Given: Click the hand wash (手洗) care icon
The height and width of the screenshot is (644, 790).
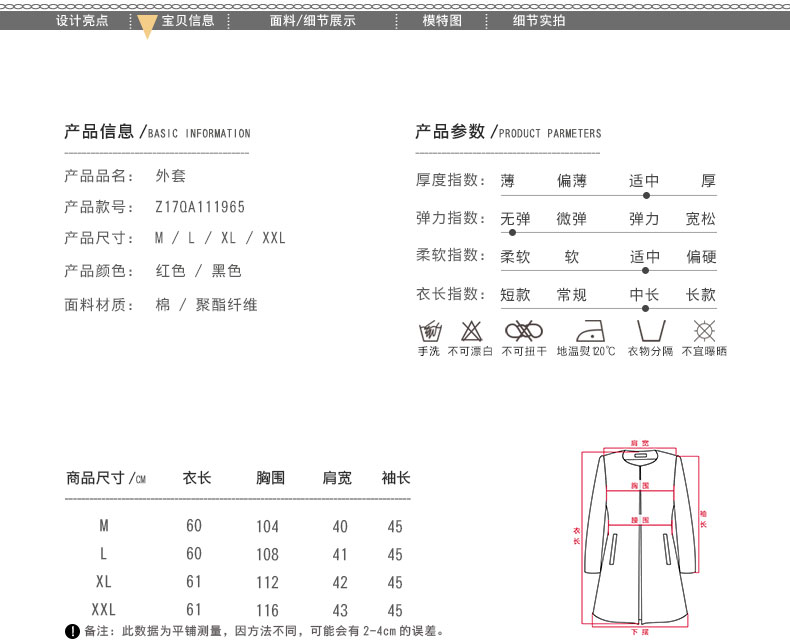Looking at the screenshot, I should [x=429, y=331].
